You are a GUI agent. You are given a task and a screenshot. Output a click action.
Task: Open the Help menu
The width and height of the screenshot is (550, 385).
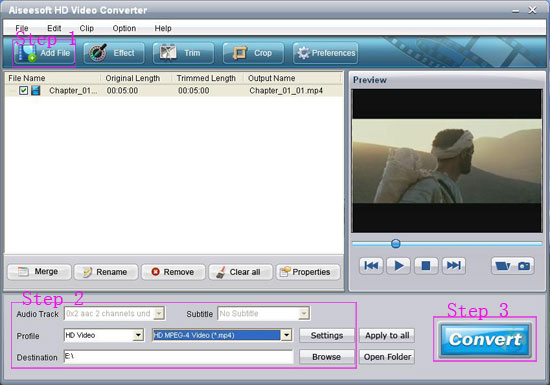(x=163, y=28)
